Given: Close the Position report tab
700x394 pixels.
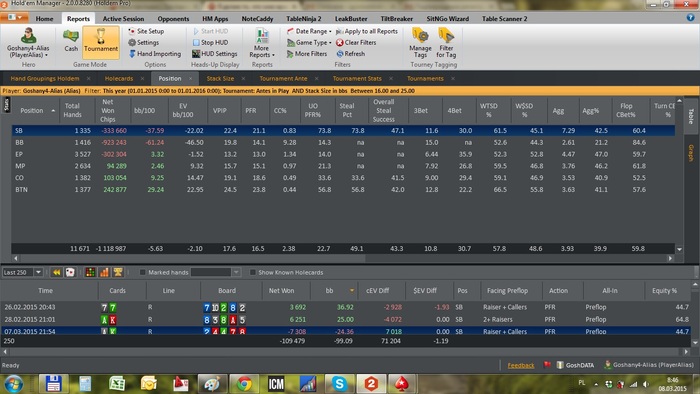Looking at the screenshot, I should [190, 79].
